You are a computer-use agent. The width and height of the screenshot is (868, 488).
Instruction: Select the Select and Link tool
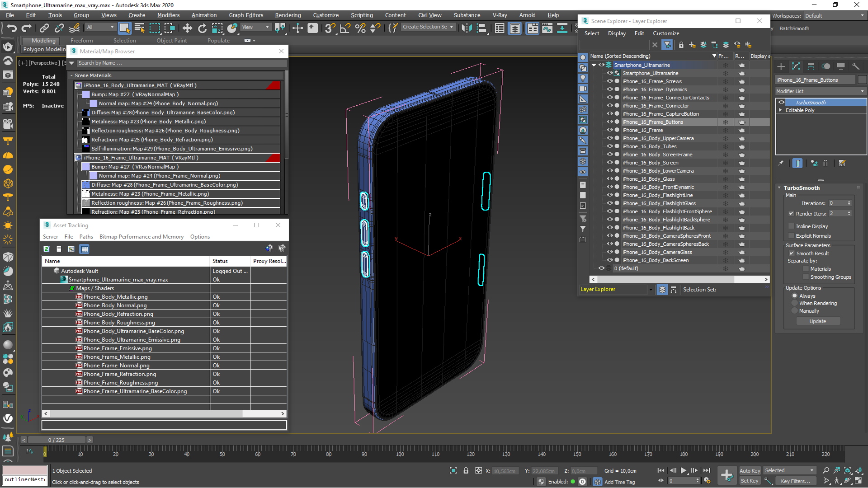(x=44, y=28)
